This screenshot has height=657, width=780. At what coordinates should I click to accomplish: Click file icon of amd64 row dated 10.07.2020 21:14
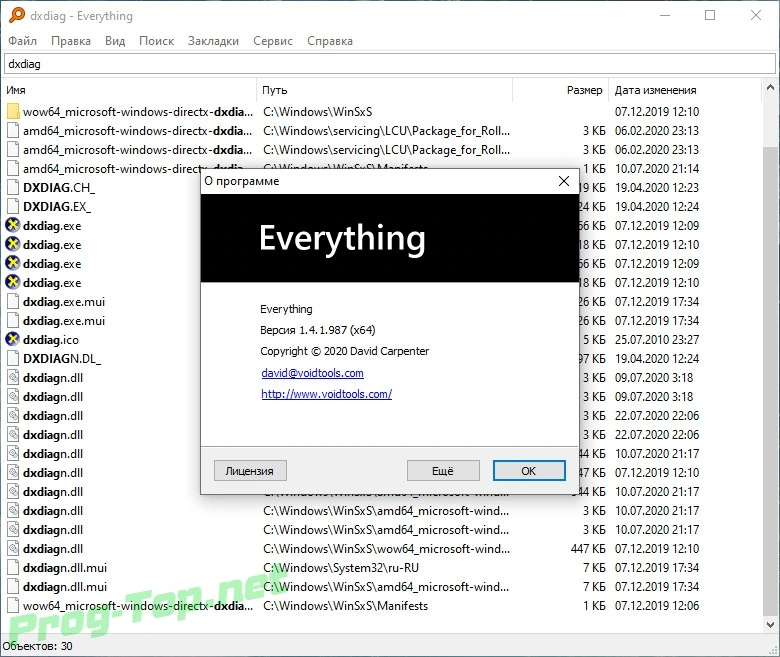(13, 169)
